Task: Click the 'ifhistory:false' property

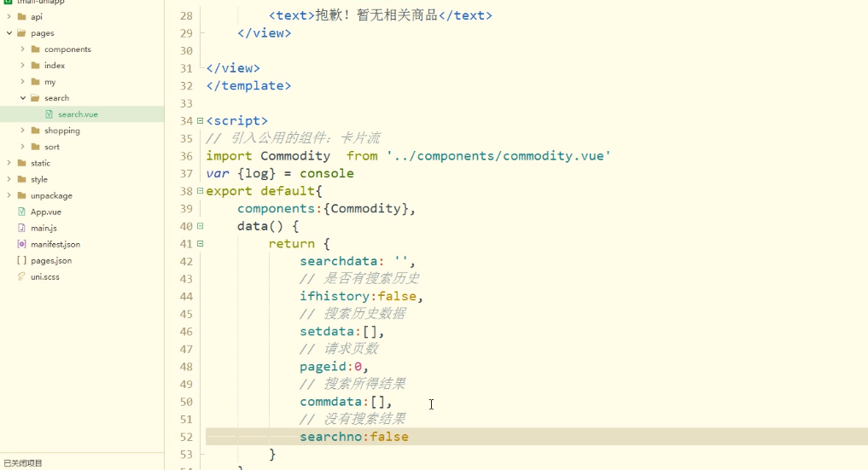Action: click(362, 296)
